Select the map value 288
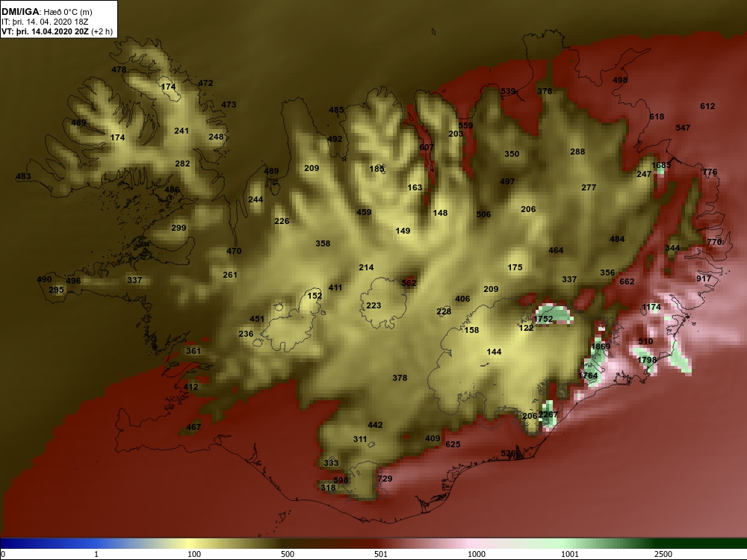Screen dimensions: 747x560 tap(577, 152)
